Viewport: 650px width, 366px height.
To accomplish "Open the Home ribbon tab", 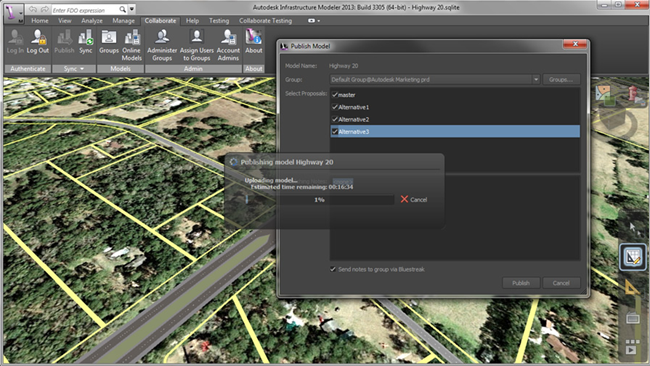I will (x=40, y=21).
